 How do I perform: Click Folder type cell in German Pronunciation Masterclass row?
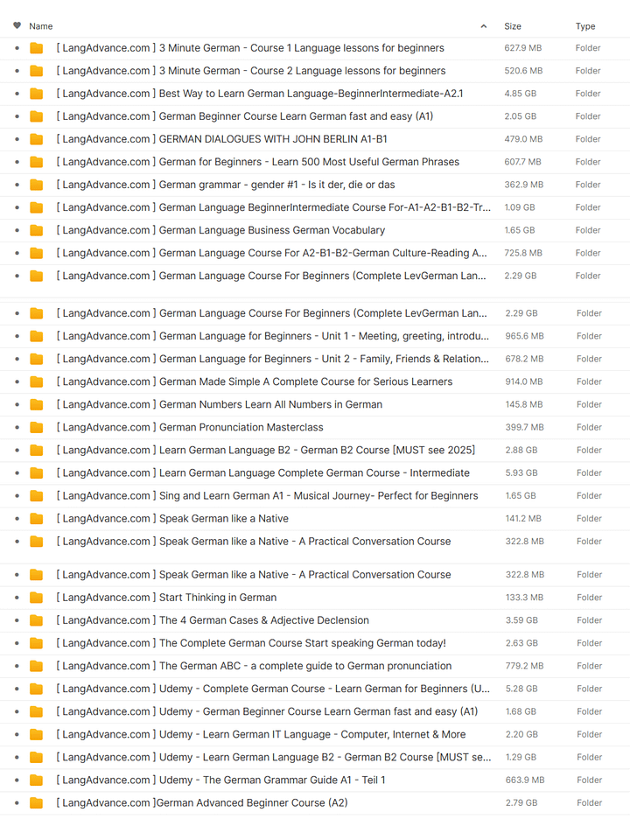(x=589, y=428)
